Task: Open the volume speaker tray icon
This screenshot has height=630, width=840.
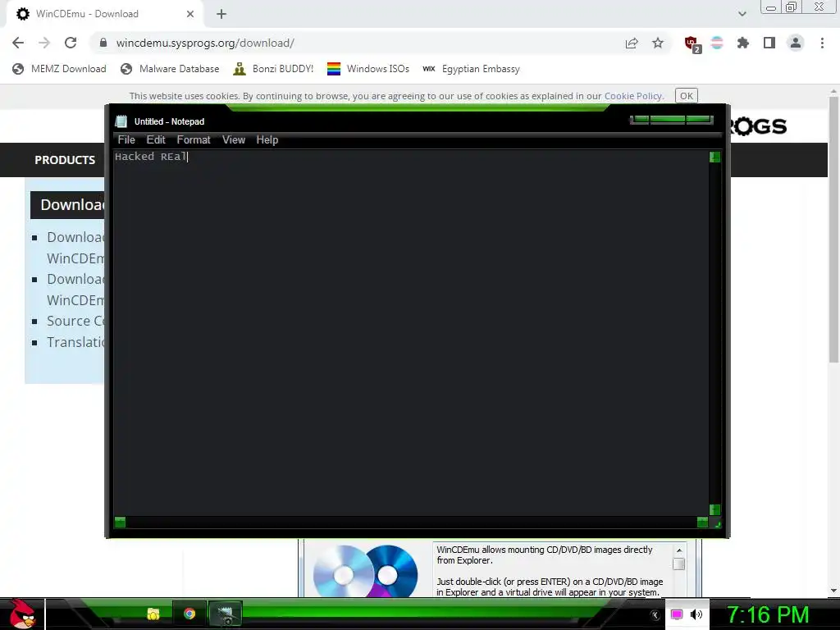Action: coord(696,614)
